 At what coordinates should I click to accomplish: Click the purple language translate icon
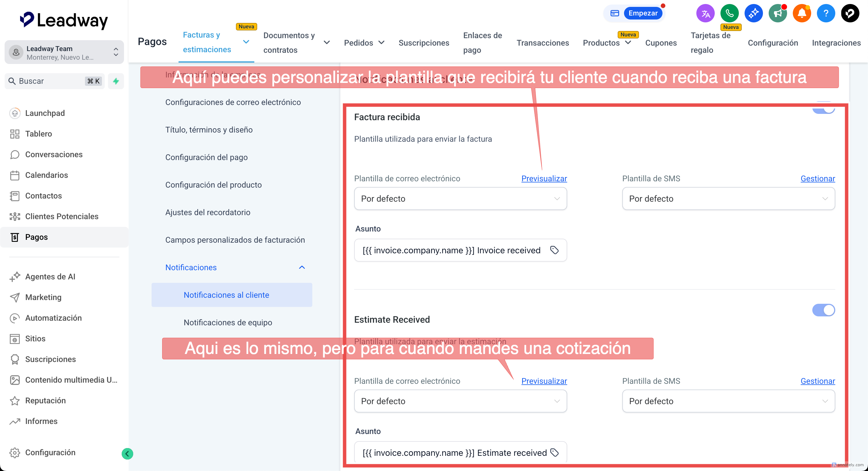click(x=705, y=13)
